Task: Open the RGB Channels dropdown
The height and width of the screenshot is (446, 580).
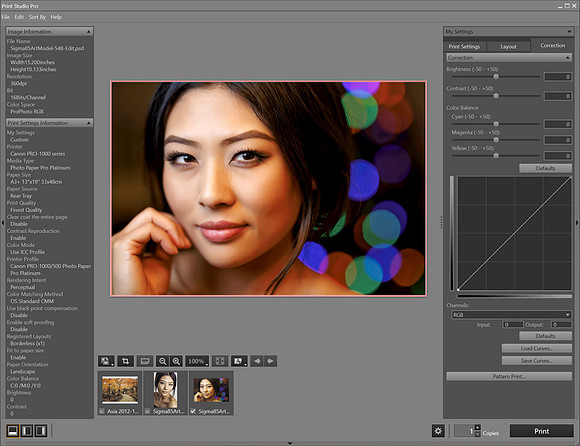Action: click(x=511, y=315)
